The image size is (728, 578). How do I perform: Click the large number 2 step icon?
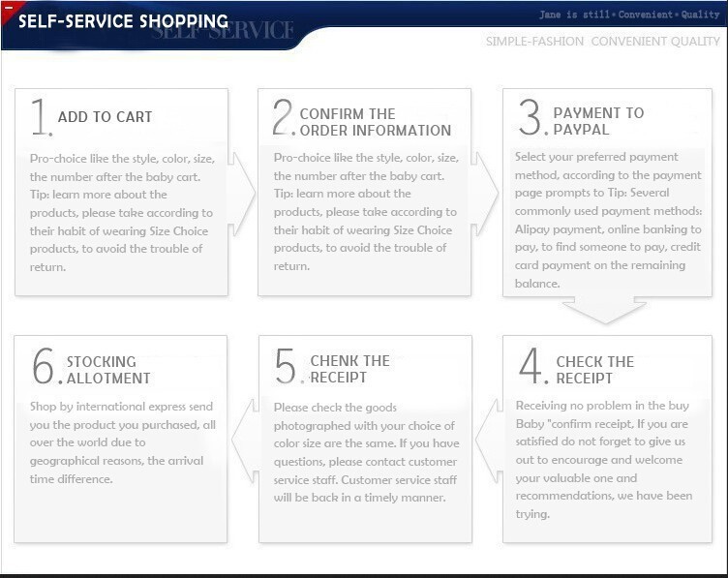(x=283, y=118)
